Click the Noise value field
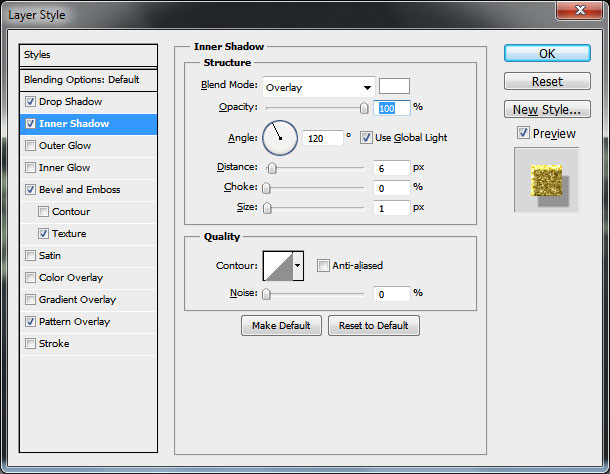The width and height of the screenshot is (610, 474). (x=392, y=294)
